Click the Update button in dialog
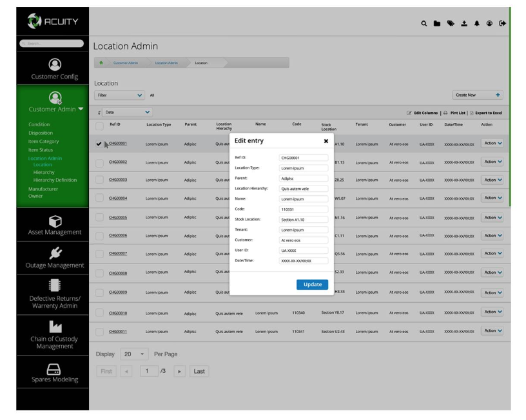526x420 pixels. click(312, 285)
